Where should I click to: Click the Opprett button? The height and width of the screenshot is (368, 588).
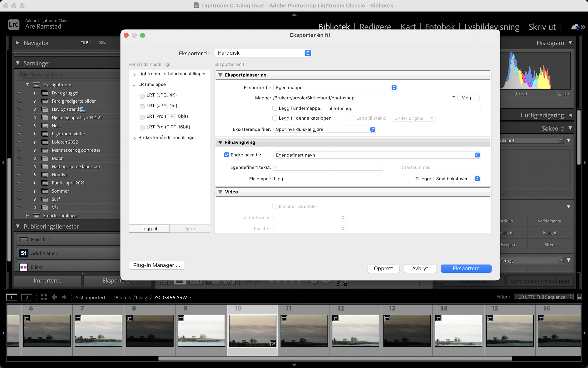(x=383, y=268)
